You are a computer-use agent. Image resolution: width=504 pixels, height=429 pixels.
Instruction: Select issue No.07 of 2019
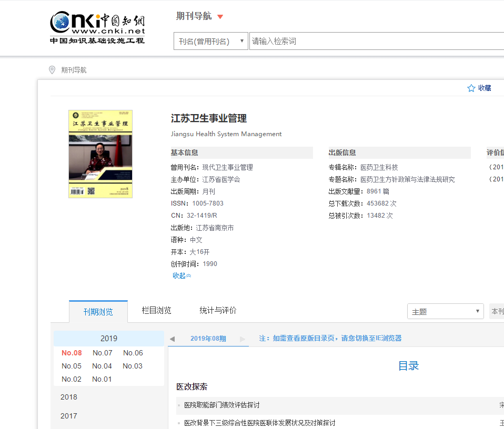(x=103, y=353)
